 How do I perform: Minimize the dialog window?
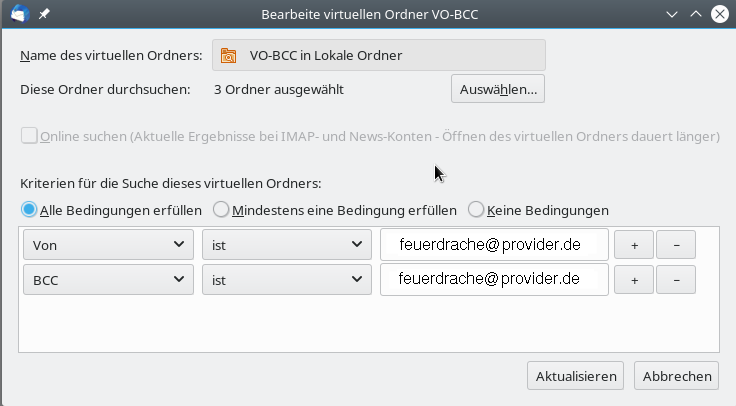tap(669, 15)
